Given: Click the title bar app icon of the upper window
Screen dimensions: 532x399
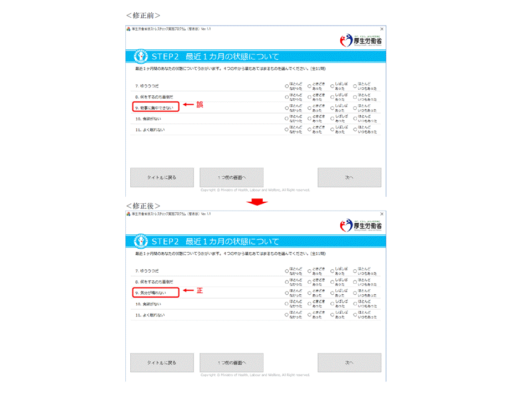Looking at the screenshot, I should coord(129,28).
